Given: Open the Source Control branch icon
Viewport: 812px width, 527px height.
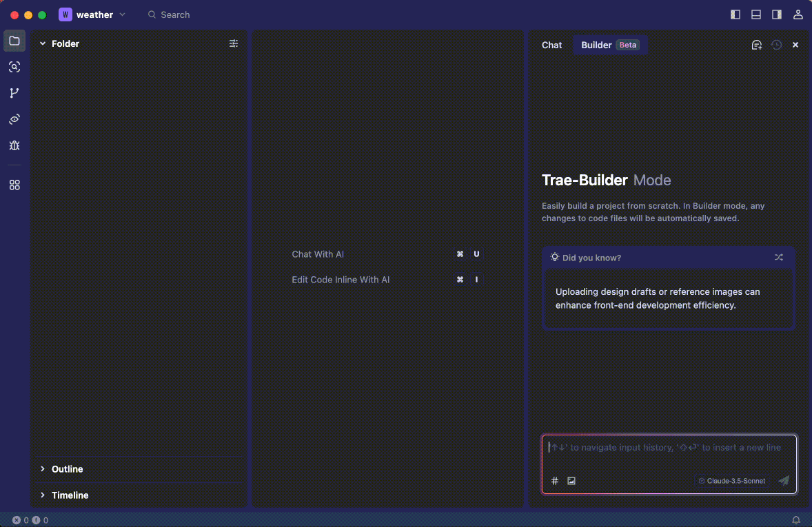Looking at the screenshot, I should [x=14, y=93].
